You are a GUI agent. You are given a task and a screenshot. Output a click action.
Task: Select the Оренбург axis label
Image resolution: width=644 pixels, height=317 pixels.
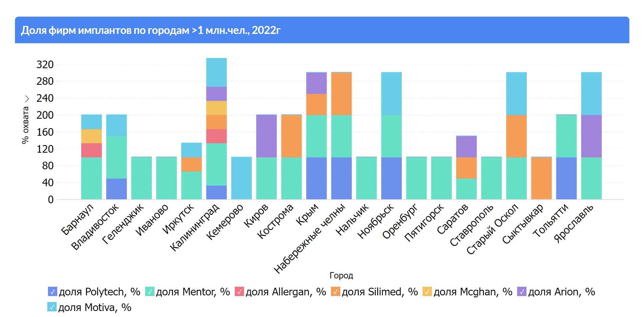coord(400,221)
